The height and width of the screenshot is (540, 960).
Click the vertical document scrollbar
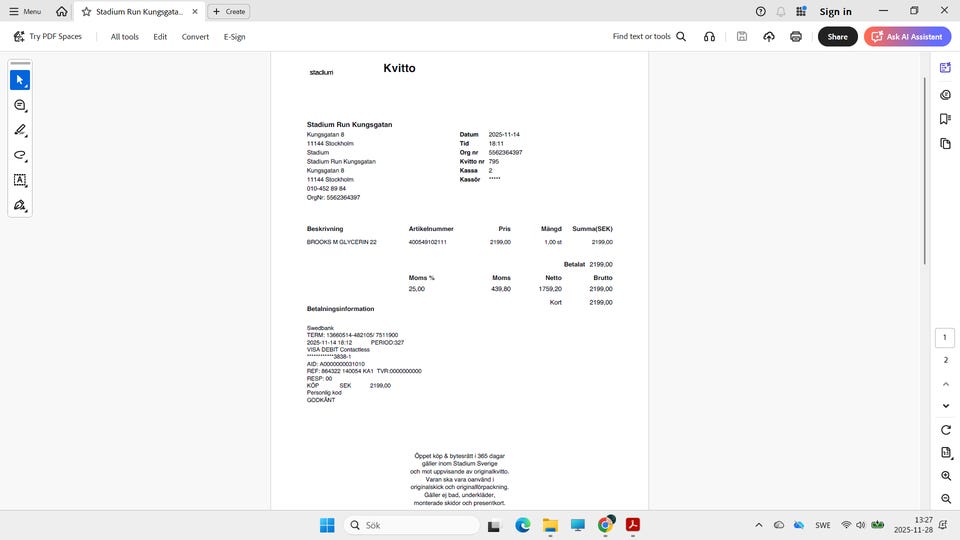pos(924,171)
